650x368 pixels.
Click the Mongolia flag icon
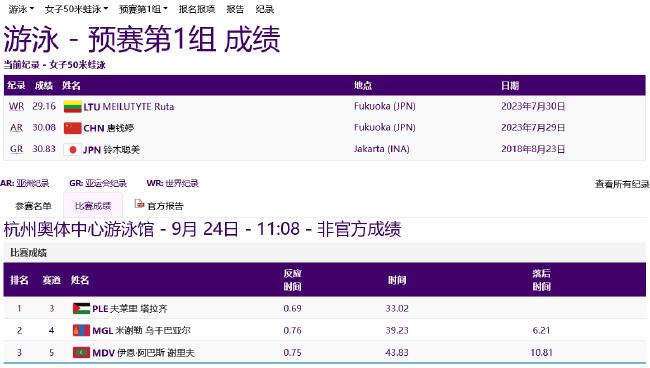pyautogui.click(x=81, y=330)
